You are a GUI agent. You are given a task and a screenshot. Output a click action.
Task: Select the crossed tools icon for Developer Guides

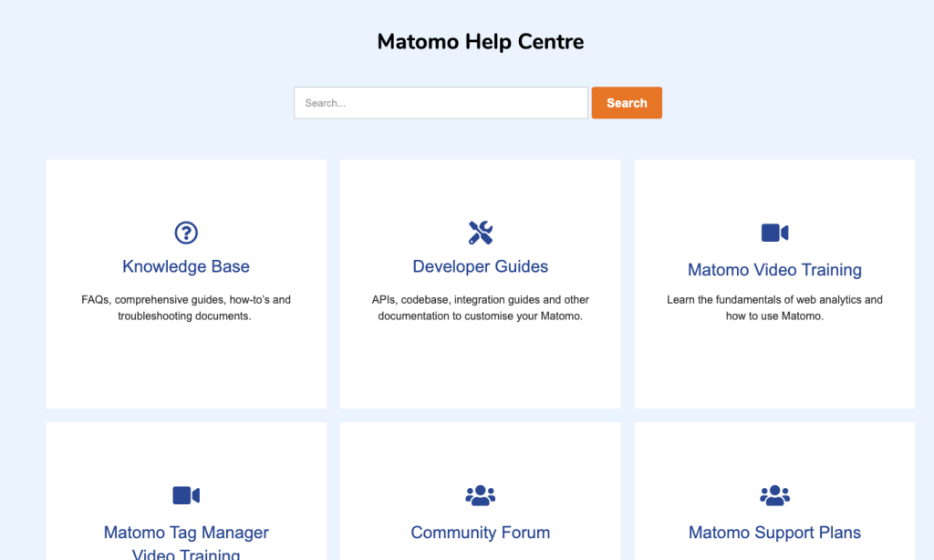[481, 233]
